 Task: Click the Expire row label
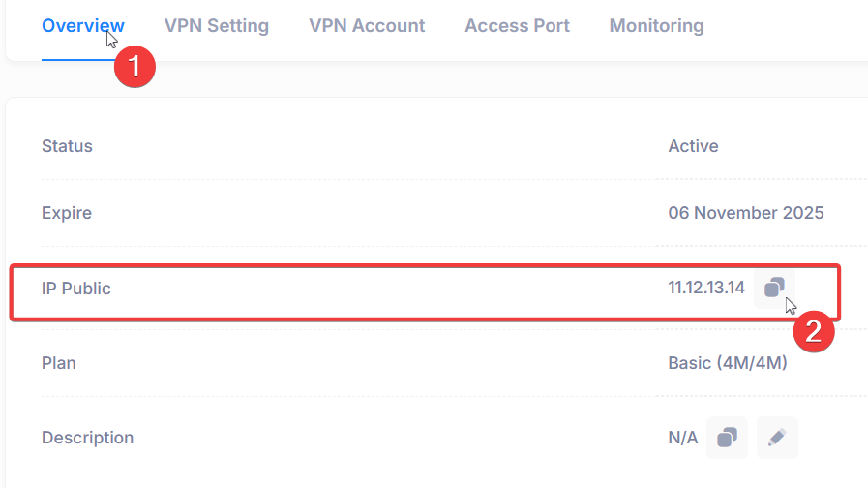click(67, 213)
